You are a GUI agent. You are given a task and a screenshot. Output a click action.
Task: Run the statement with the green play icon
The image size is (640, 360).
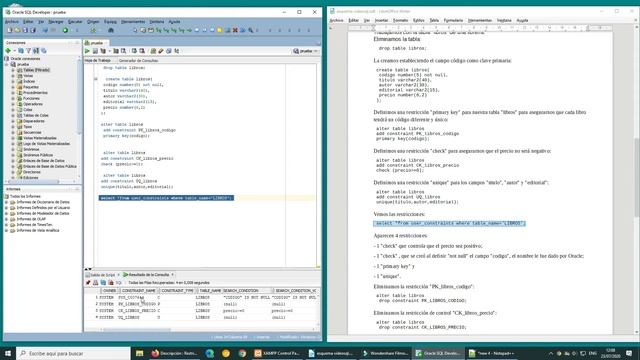[x=87, y=51]
